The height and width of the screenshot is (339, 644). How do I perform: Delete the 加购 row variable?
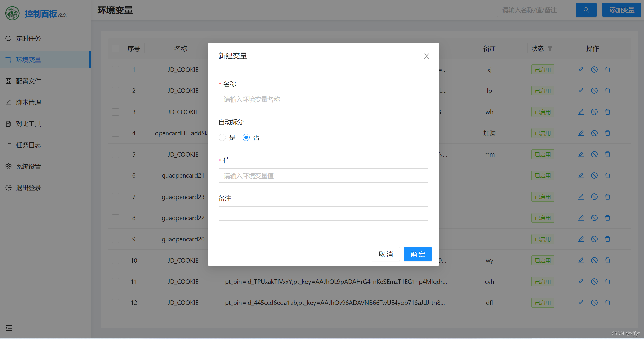(608, 133)
